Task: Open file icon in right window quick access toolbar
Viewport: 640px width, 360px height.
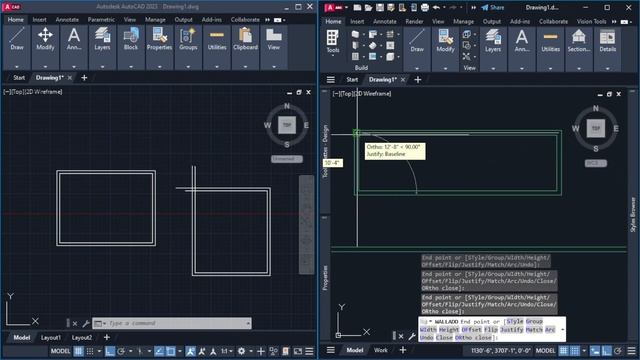Action: click(x=368, y=7)
